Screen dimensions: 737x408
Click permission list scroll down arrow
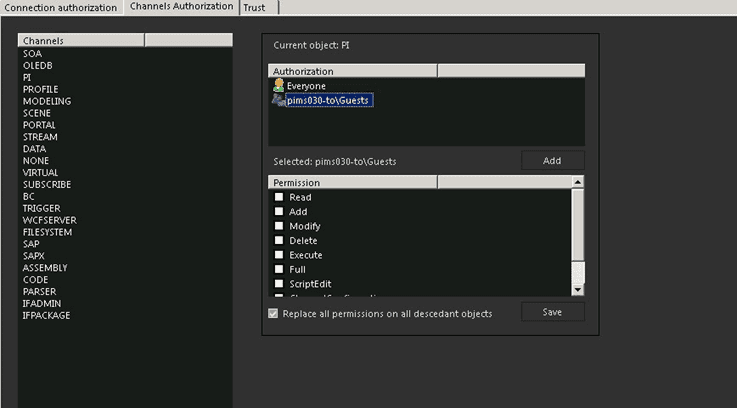[578, 290]
